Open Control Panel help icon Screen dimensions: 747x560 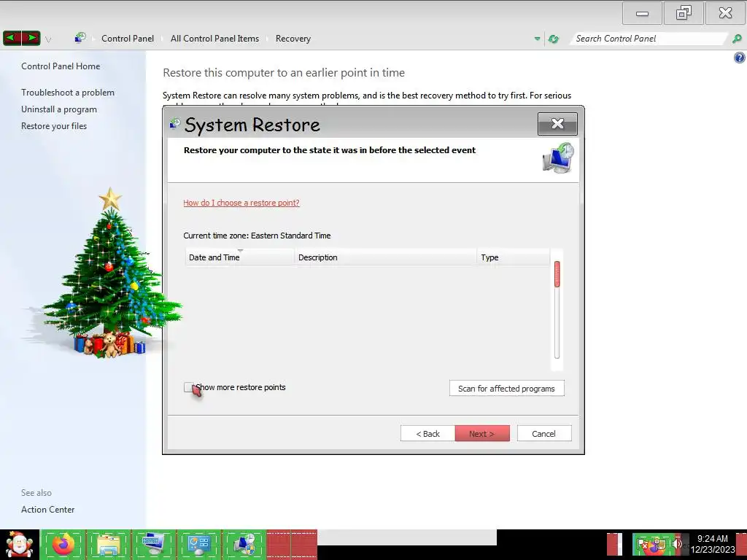click(740, 58)
